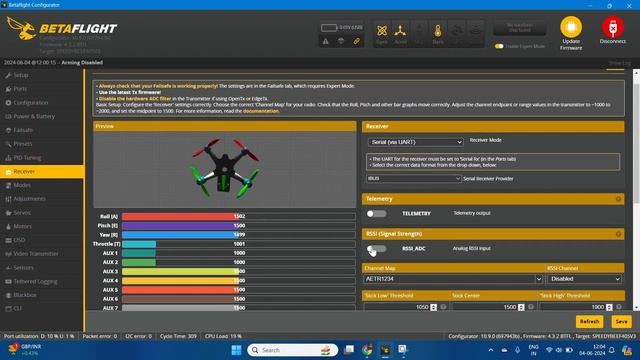The image size is (640, 360).
Task: Open the Ports tab in sidebar
Action: coord(42,89)
